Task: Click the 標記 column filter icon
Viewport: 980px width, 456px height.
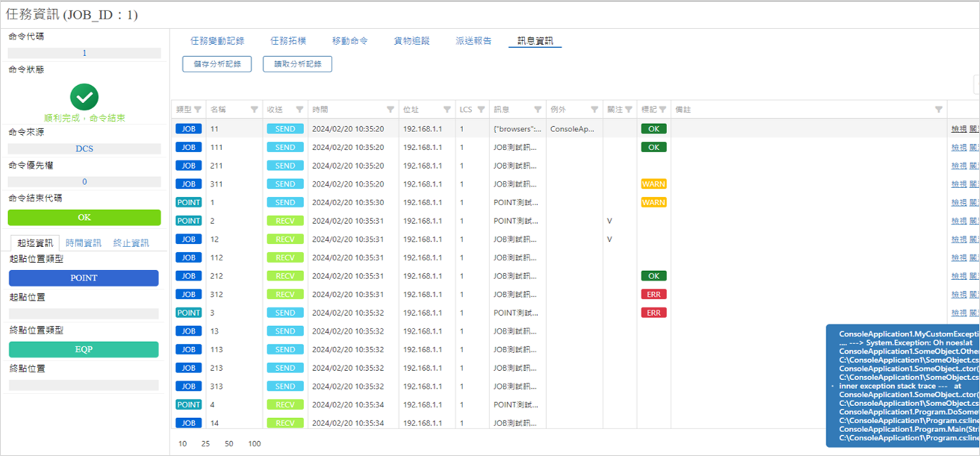Action: [663, 110]
